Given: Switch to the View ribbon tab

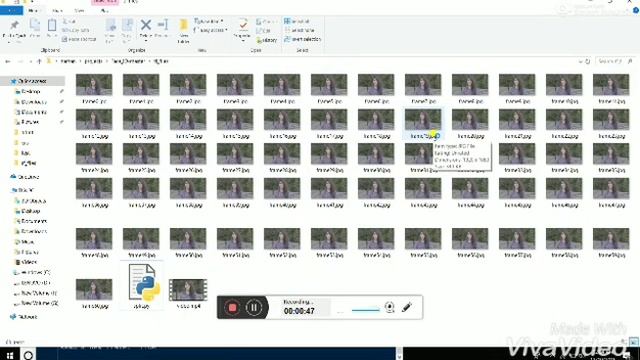Looking at the screenshot, I should 80,11.
